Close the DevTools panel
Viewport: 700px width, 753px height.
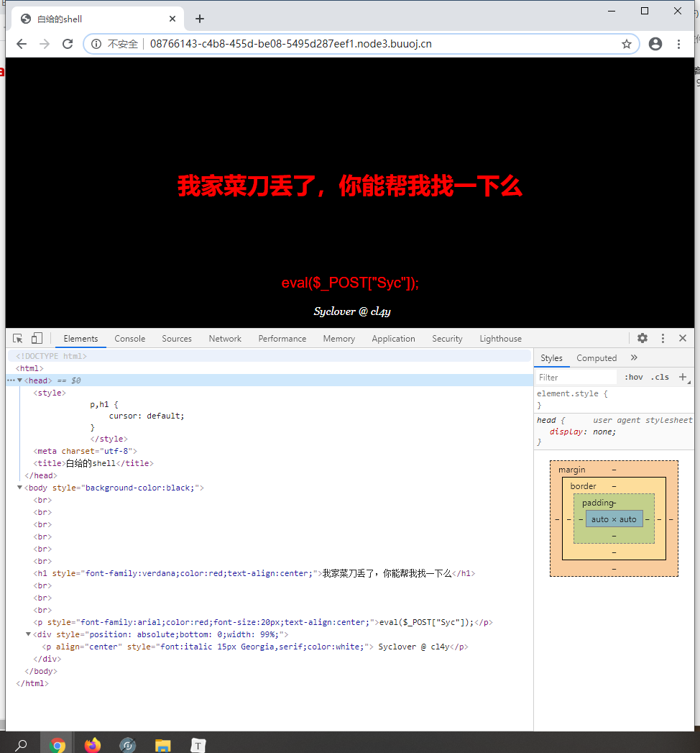point(683,338)
